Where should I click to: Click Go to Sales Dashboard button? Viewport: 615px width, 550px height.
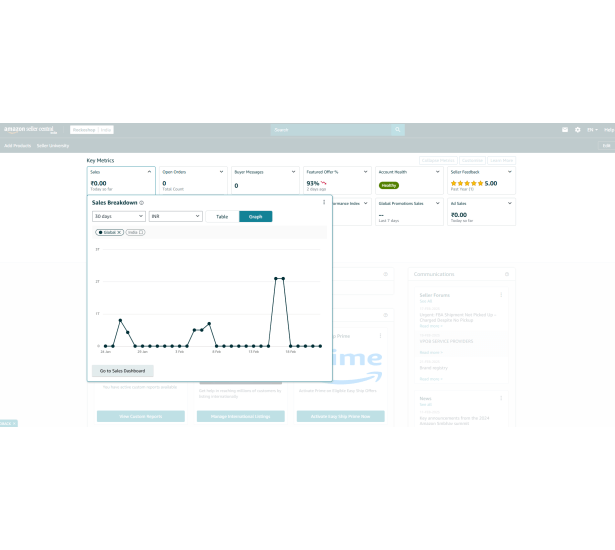124,371
